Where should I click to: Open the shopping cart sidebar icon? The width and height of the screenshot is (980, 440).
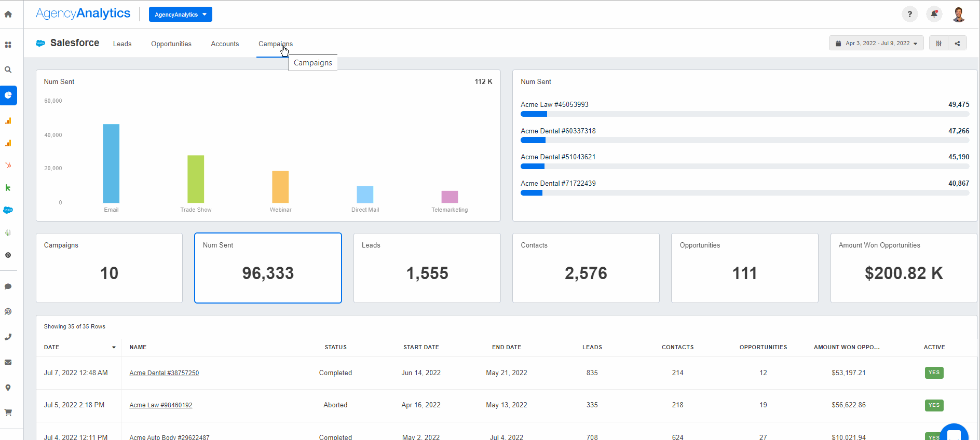pyautogui.click(x=8, y=412)
